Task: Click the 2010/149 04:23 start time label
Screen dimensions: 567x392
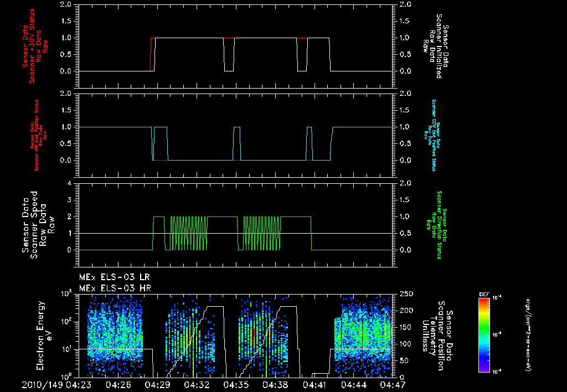Action: tap(56, 385)
